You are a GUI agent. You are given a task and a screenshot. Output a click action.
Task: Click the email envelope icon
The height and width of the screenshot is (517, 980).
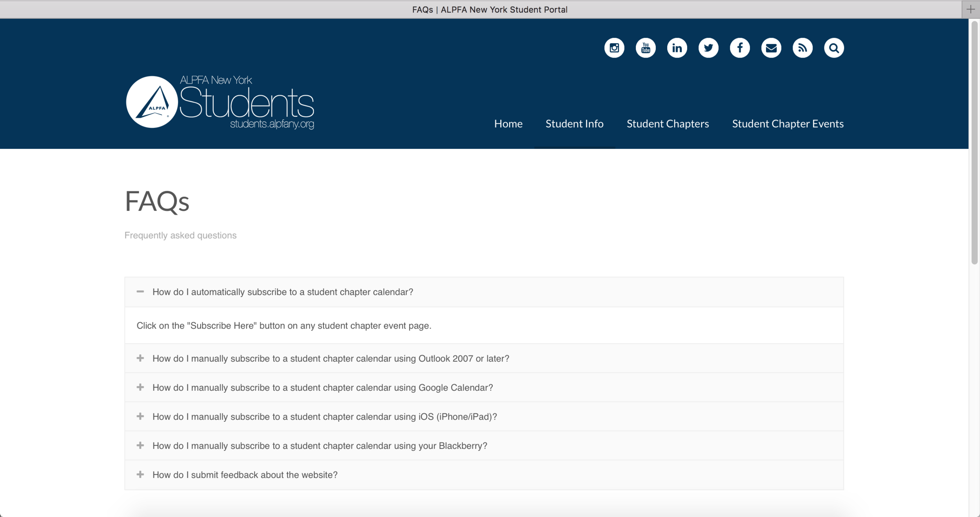pos(771,47)
